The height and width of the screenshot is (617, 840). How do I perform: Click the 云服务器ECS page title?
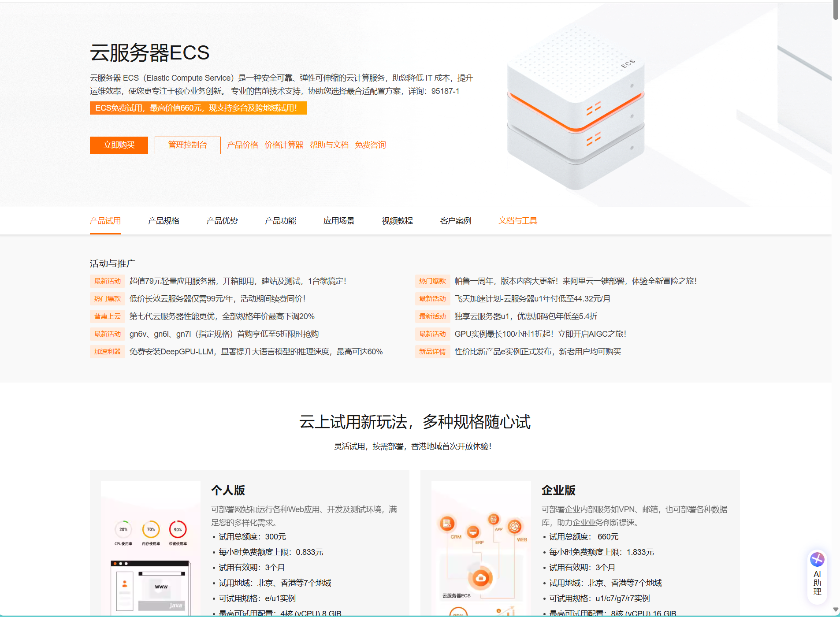point(150,53)
